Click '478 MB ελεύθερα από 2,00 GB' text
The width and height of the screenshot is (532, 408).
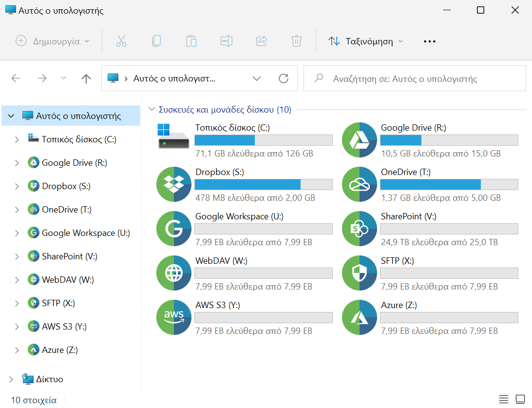255,197
